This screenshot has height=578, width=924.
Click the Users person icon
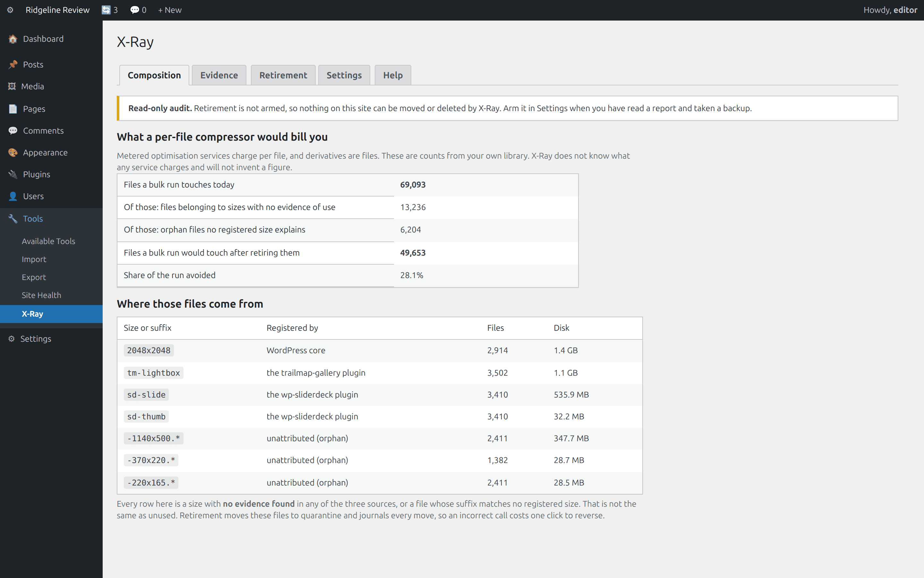tap(13, 196)
